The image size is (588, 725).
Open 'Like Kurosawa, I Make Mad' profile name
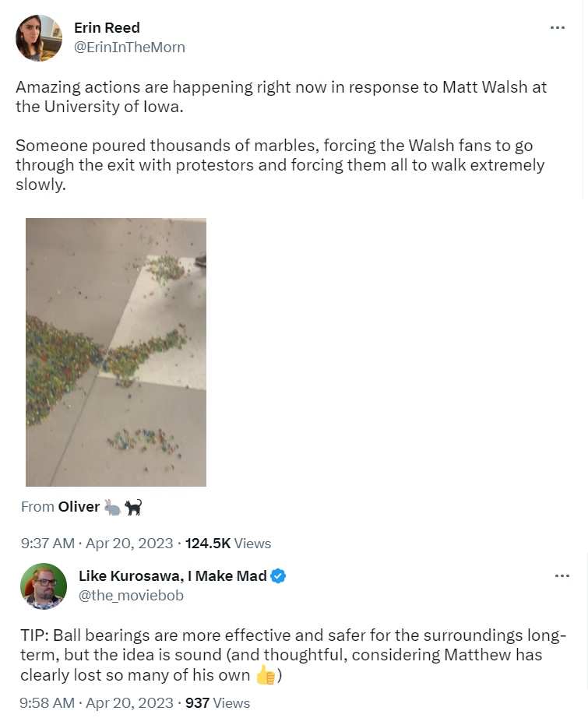click(173, 576)
